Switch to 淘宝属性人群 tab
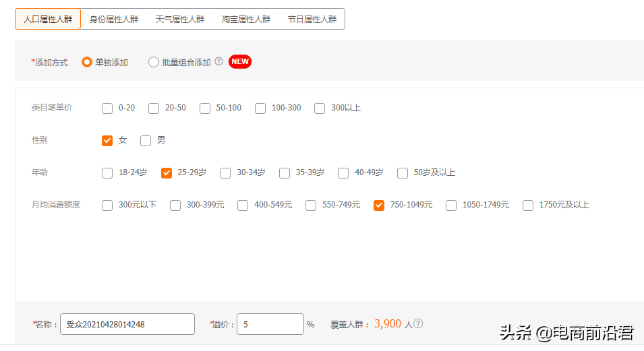644x351 pixels. pos(246,19)
